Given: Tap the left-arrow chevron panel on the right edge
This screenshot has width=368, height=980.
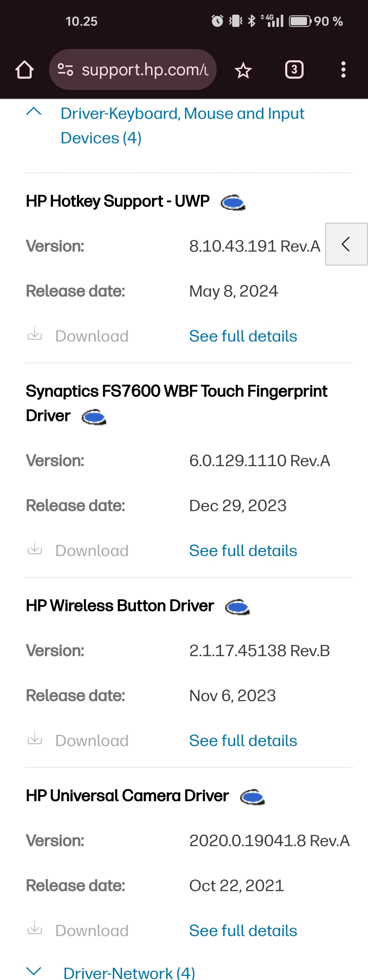Looking at the screenshot, I should point(346,244).
